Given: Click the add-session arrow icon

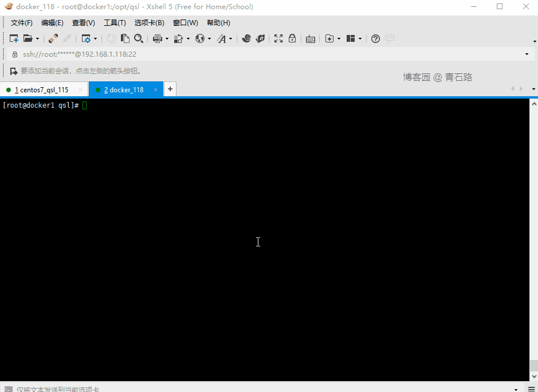Looking at the screenshot, I should (13, 71).
